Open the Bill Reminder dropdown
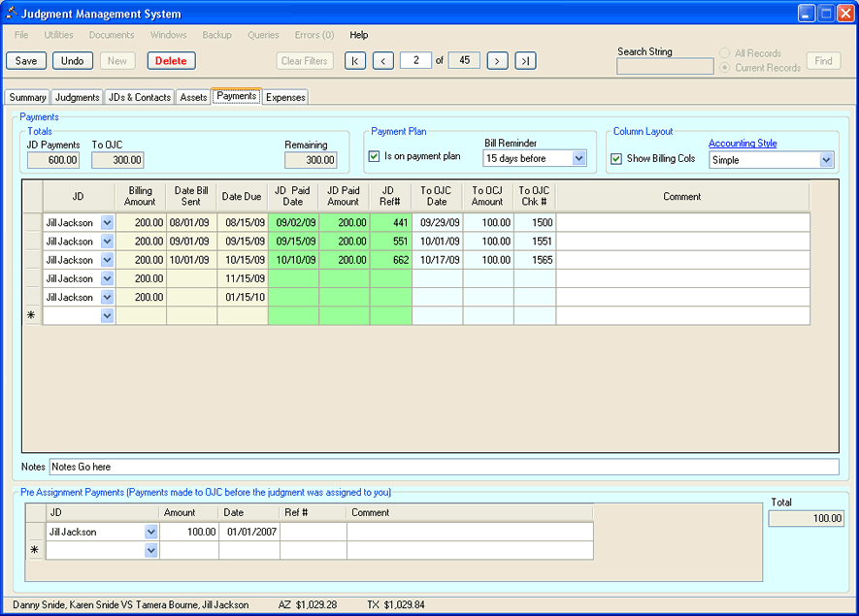The height and width of the screenshot is (616, 859). [x=579, y=158]
